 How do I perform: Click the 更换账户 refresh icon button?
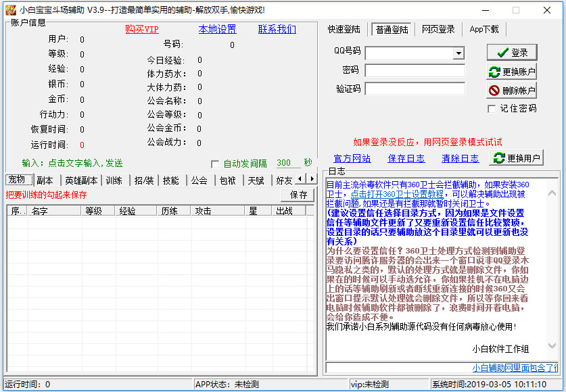(x=511, y=72)
